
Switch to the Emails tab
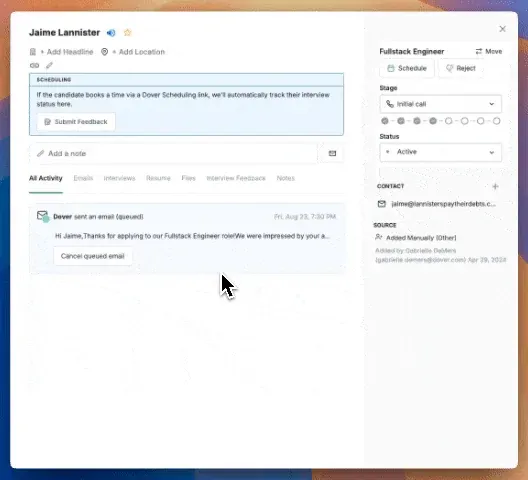[x=83, y=178]
